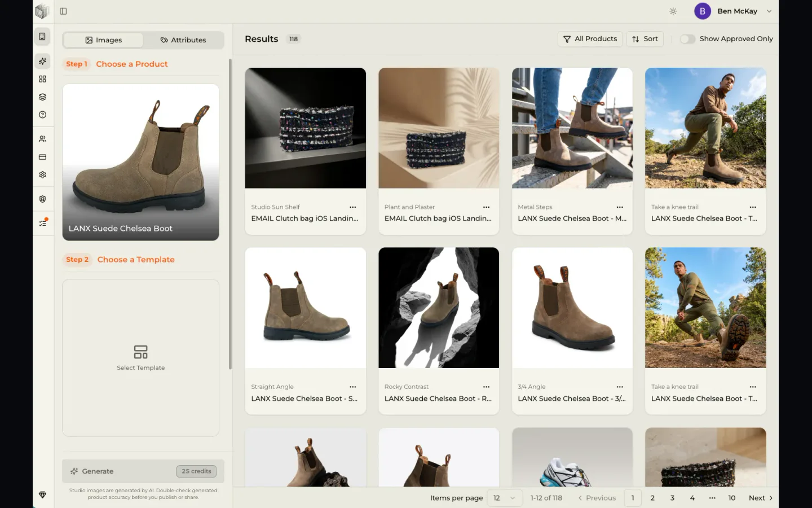The width and height of the screenshot is (812, 508).
Task: Open options menu for Plant and Plaster card
Action: [486, 207]
